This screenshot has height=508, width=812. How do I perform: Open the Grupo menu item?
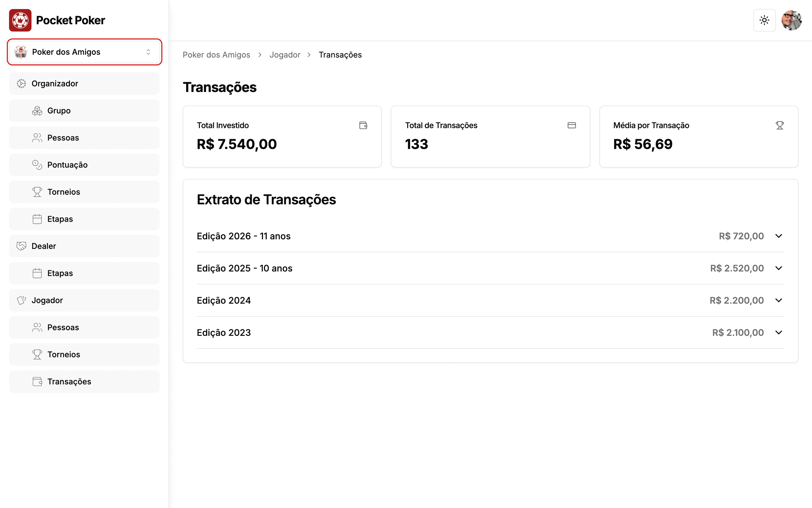[84, 111]
